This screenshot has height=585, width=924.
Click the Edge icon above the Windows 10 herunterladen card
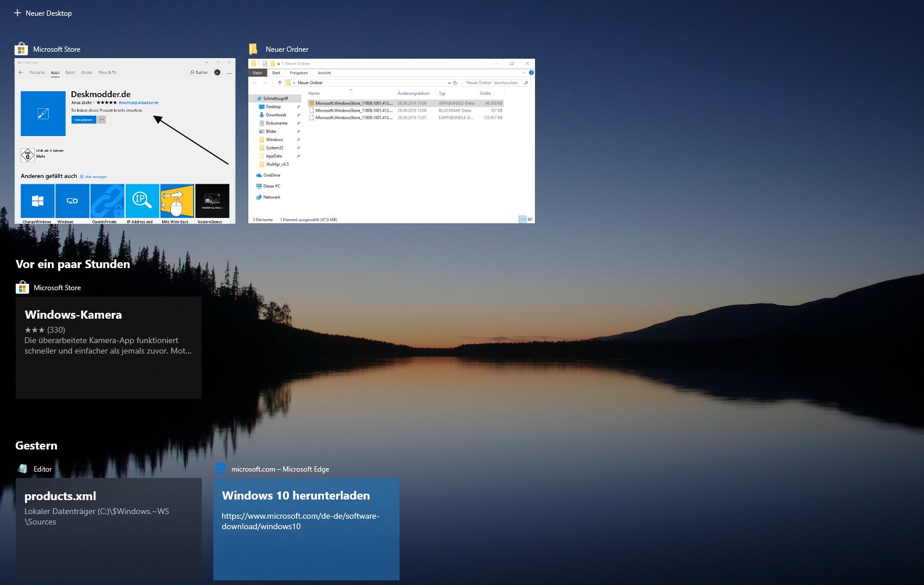point(221,469)
